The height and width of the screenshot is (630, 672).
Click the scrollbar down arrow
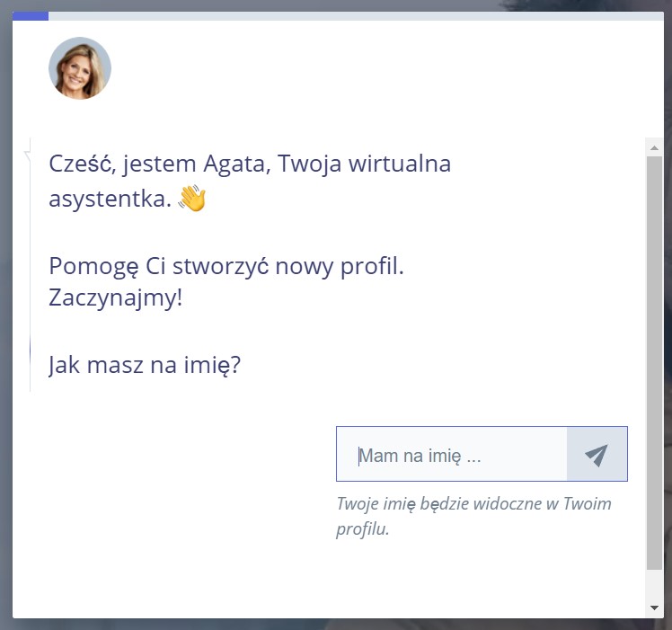click(x=654, y=608)
